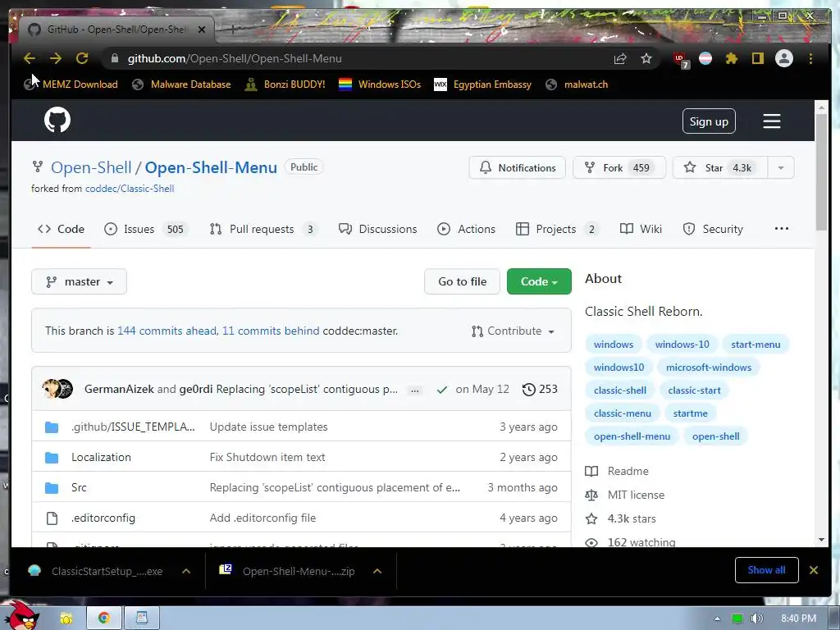Open the Discussions tab

pos(377,230)
